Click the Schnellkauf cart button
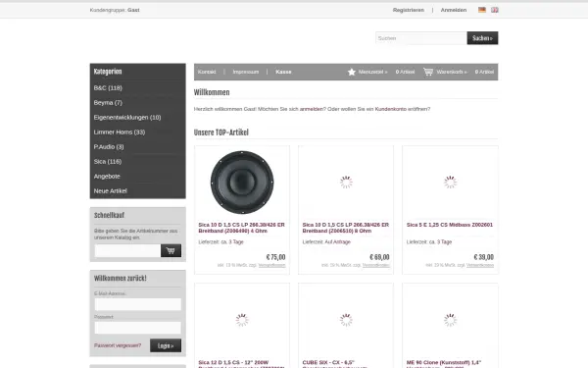This screenshot has height=368, width=588. point(171,250)
